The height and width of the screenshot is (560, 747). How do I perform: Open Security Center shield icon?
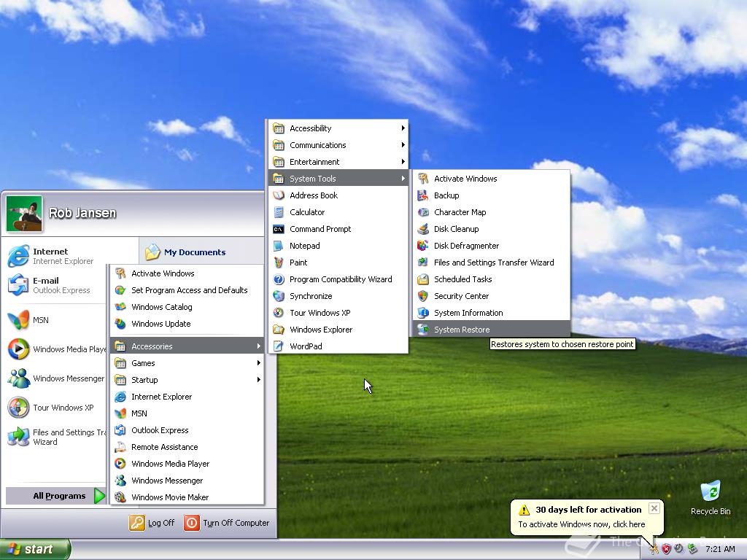click(422, 296)
